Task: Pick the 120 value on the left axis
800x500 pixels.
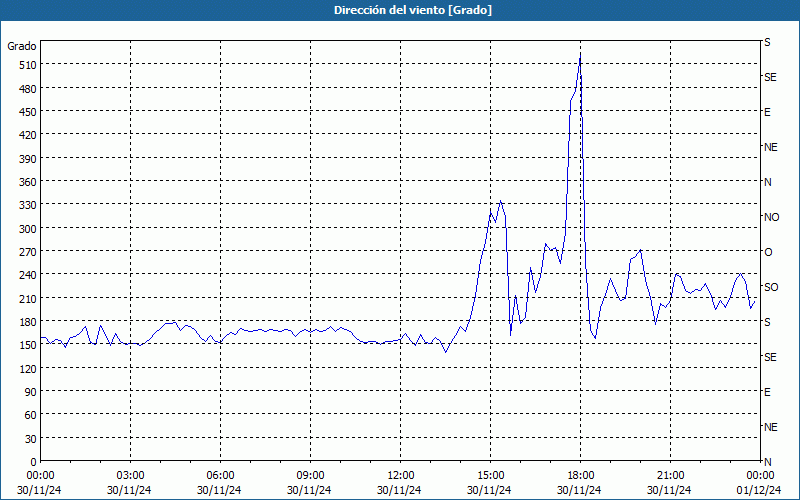Action: click(x=28, y=368)
